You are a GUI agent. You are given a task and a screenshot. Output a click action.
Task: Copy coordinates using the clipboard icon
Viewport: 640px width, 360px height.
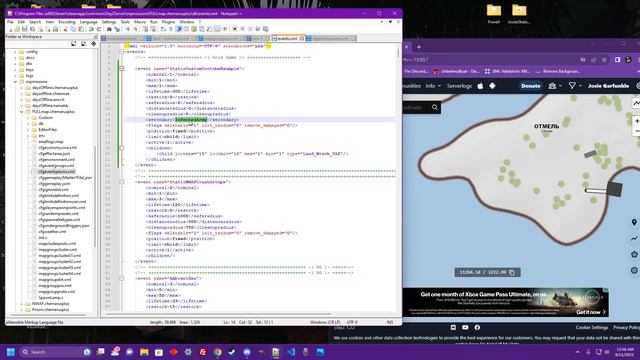512,272
